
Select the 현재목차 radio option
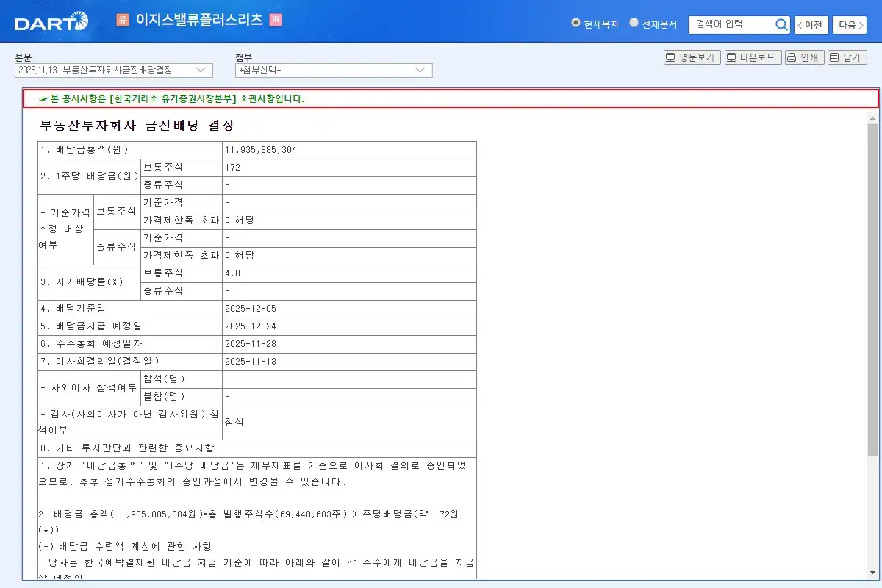coord(576,23)
